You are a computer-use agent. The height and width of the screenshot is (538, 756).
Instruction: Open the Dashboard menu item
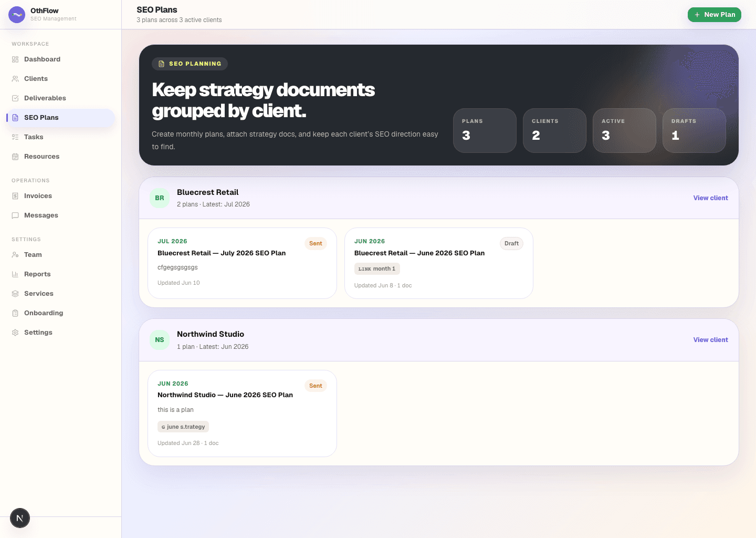(60, 59)
